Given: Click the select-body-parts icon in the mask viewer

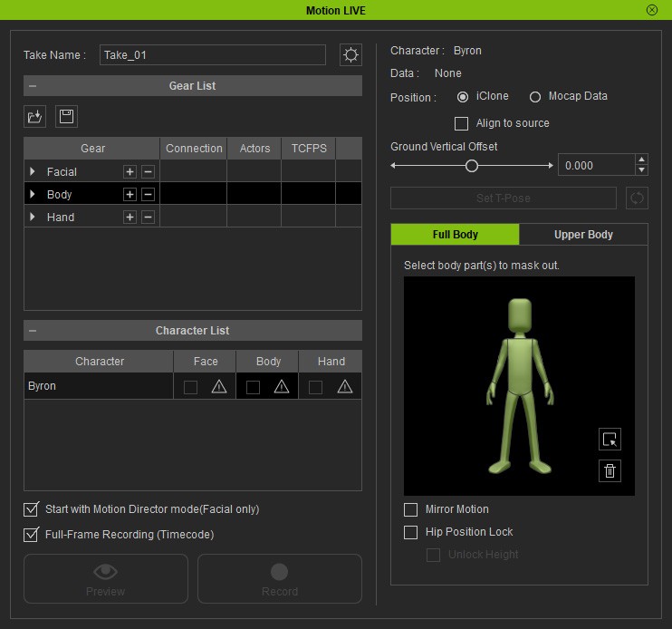Looking at the screenshot, I should click(x=610, y=439).
